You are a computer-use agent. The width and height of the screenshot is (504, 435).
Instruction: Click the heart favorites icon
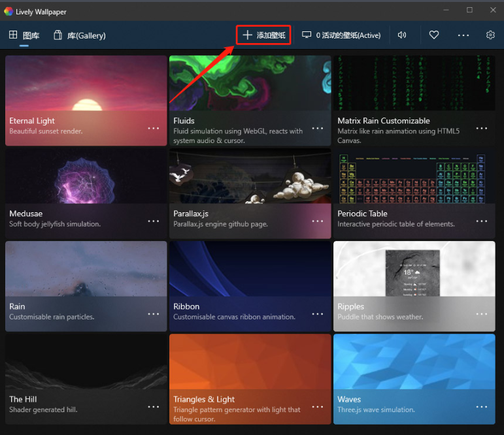[x=434, y=35]
